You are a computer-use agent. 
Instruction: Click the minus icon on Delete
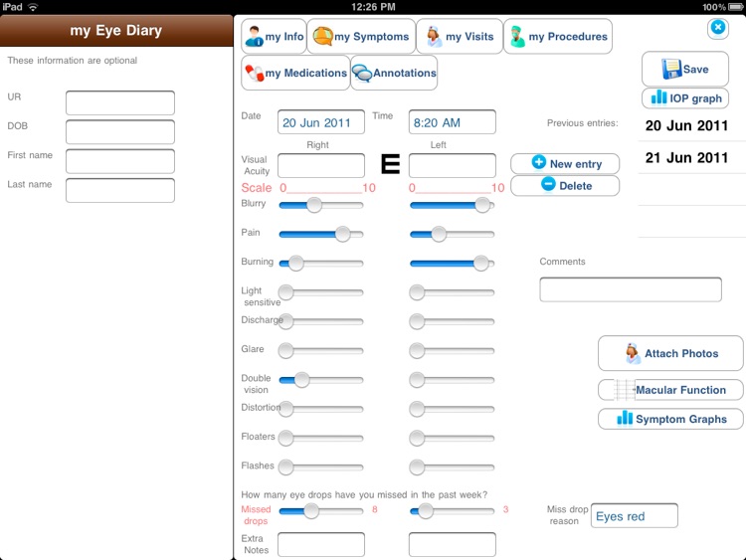click(548, 184)
